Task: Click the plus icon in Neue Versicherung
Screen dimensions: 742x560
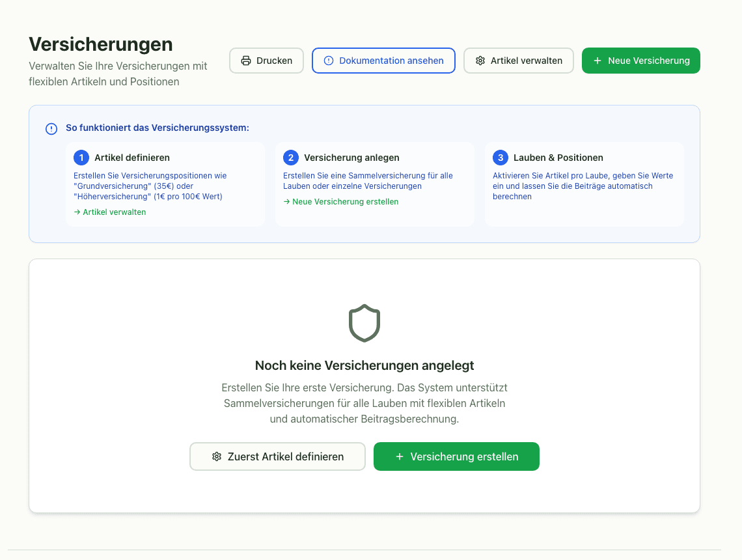Action: (x=598, y=61)
